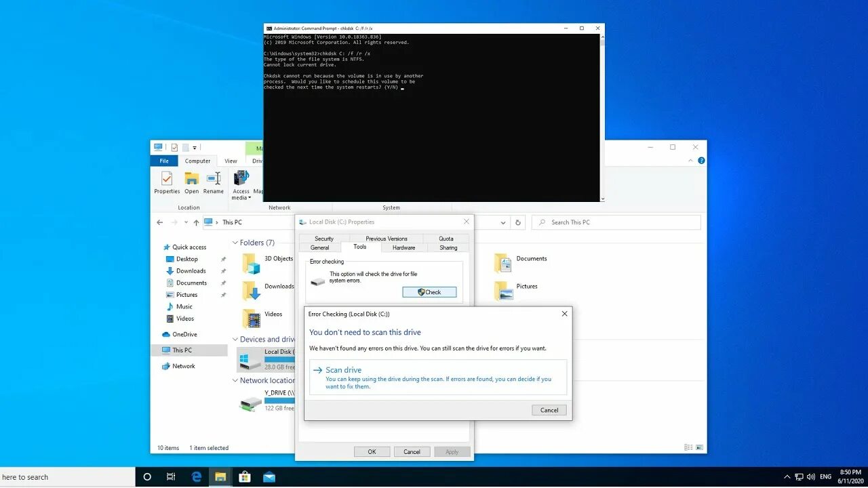Viewport: 868px width, 488px height.
Task: Click the quick access toolbar properties icon
Action: 174,147
